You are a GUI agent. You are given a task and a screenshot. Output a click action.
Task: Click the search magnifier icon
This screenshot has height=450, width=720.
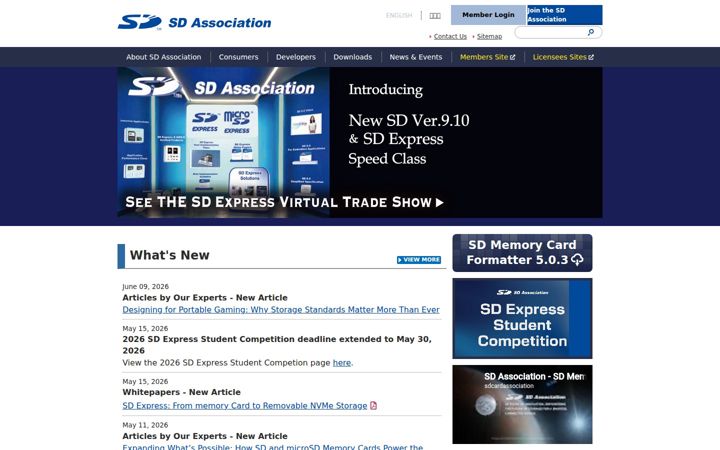591,32
